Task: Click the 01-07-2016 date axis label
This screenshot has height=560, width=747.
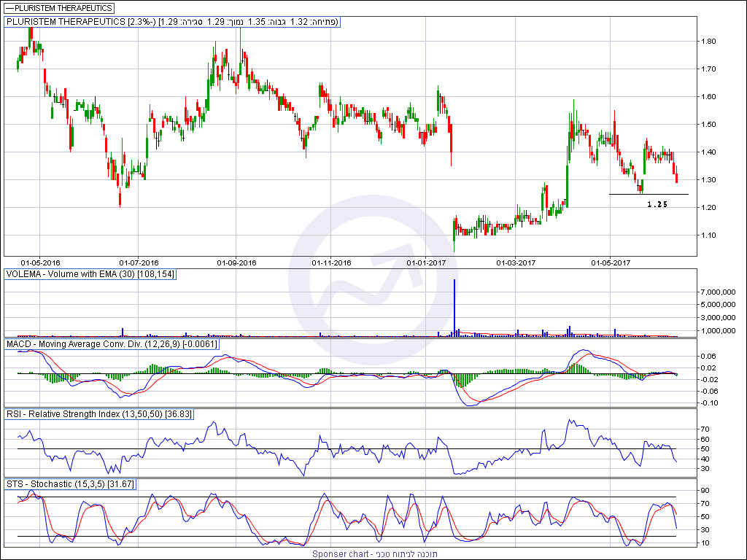Action: [x=139, y=262]
